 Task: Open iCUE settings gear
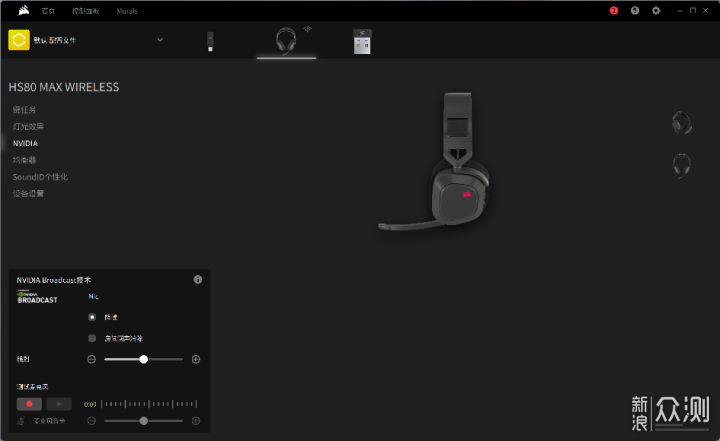[x=656, y=11]
